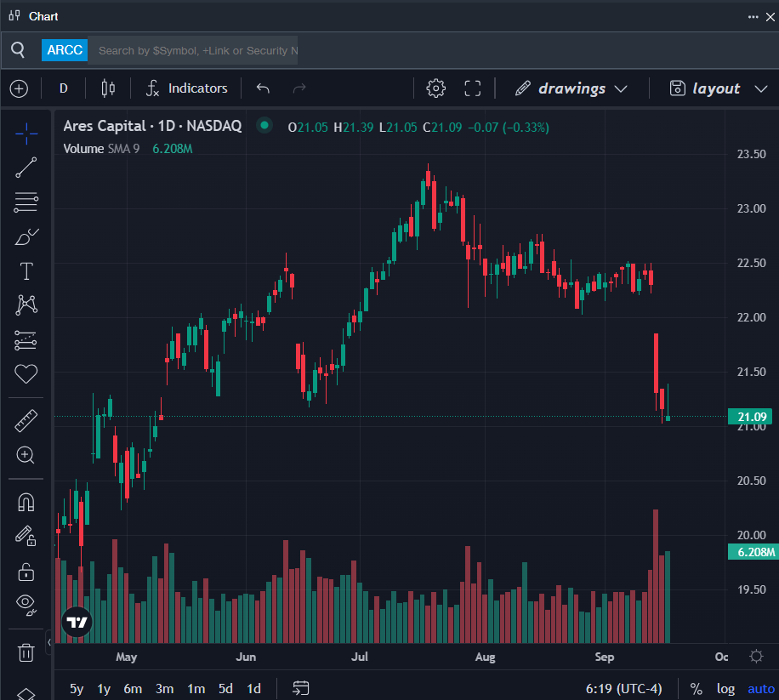
Task: Click the zoom in magnifier tool
Action: pyautogui.click(x=26, y=455)
